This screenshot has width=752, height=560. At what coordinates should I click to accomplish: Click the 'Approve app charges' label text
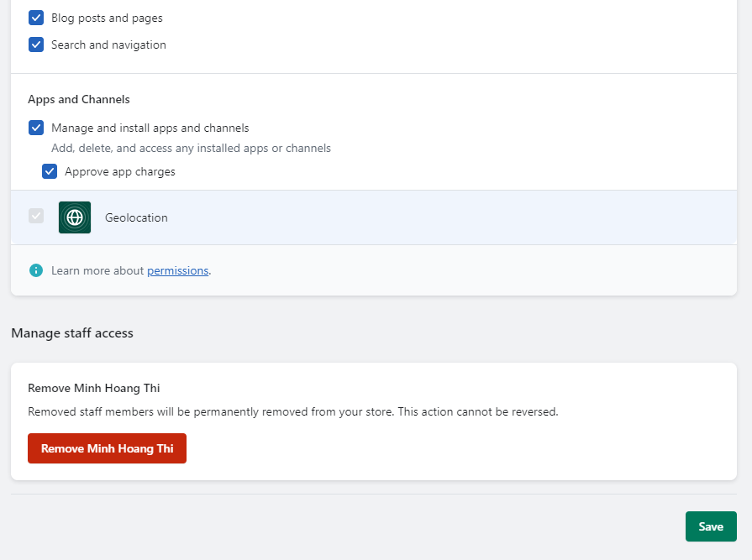pyautogui.click(x=119, y=171)
